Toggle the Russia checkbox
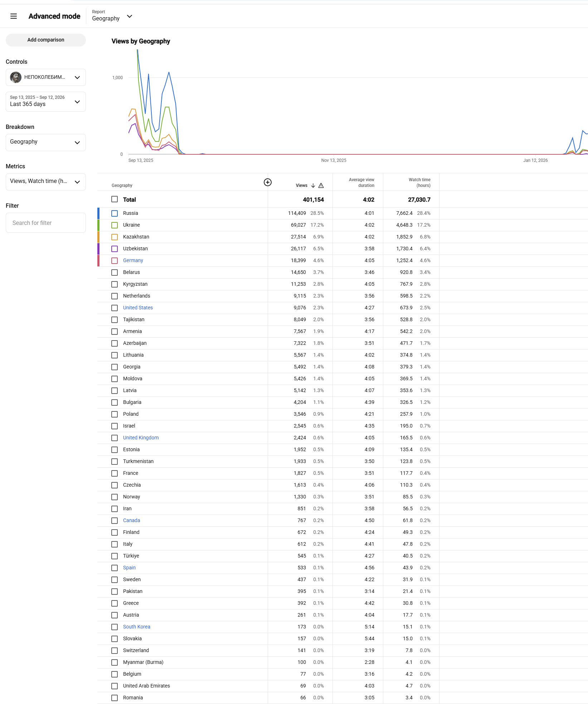The width and height of the screenshot is (588, 704). (x=115, y=213)
